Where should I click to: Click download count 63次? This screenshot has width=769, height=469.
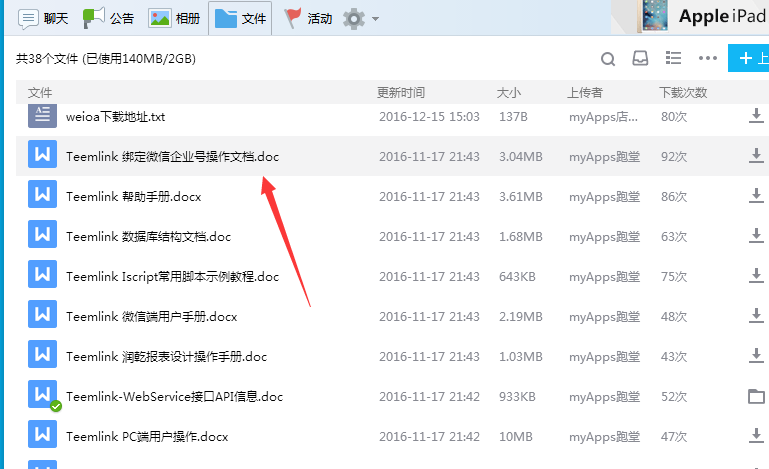[674, 236]
